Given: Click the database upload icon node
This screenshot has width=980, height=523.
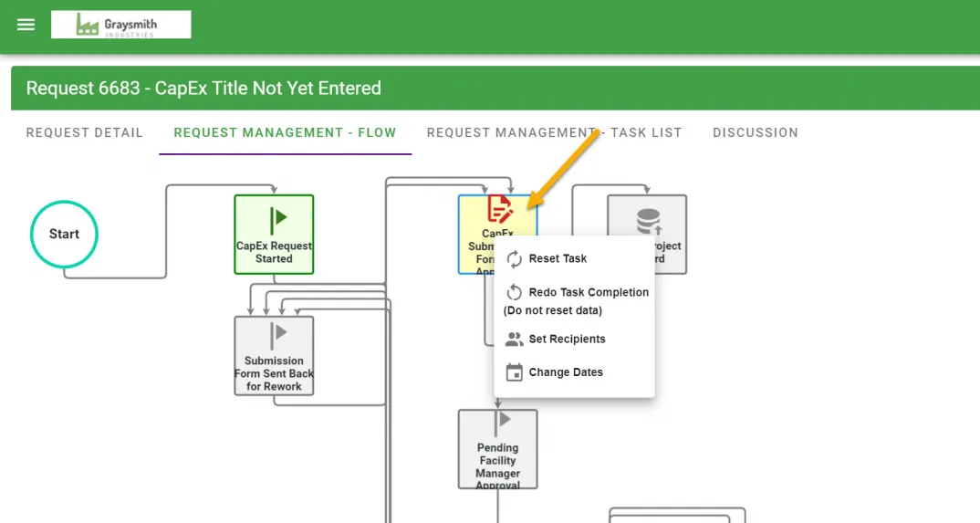Looking at the screenshot, I should tap(648, 221).
